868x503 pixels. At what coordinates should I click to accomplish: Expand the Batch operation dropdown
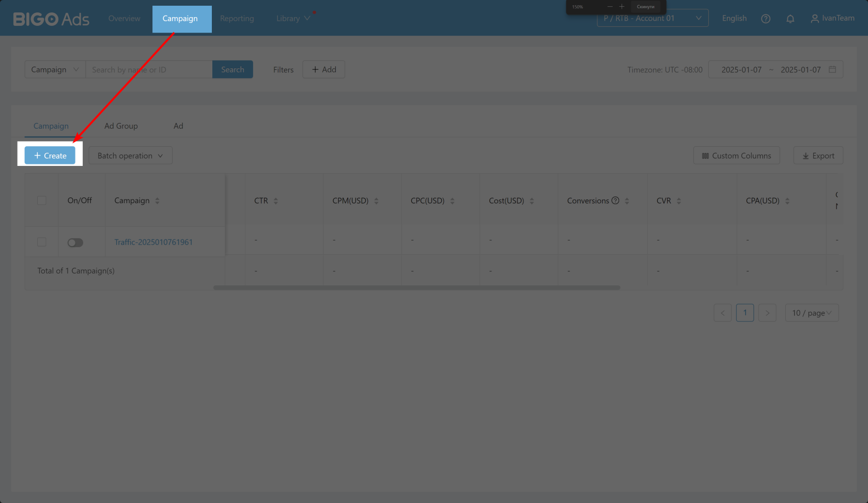[x=130, y=156]
